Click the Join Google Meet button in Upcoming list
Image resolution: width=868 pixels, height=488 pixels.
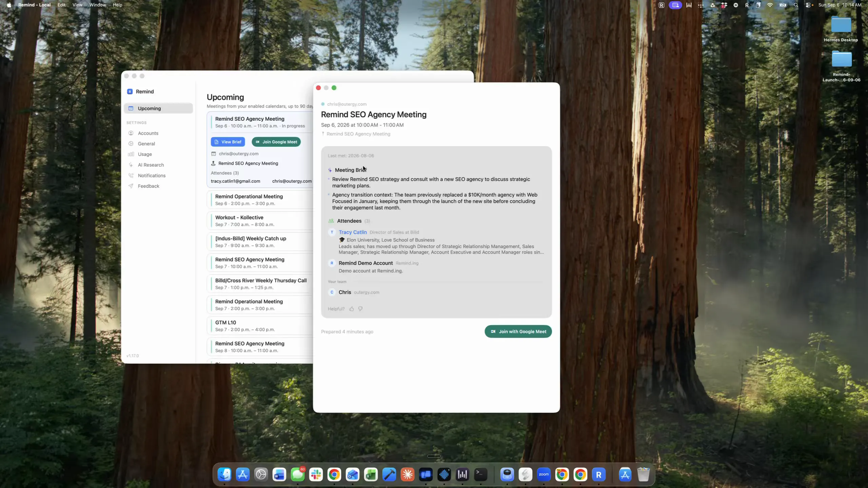276,142
